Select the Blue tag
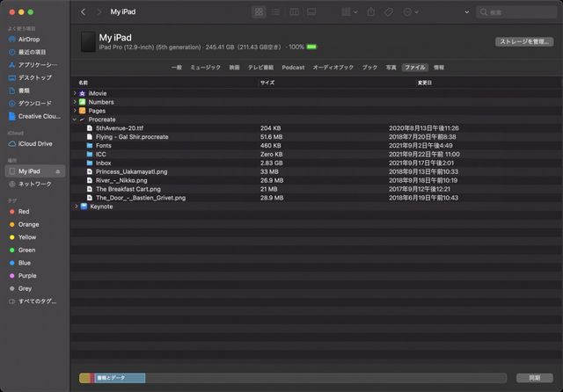This screenshot has height=392, width=563. point(24,263)
